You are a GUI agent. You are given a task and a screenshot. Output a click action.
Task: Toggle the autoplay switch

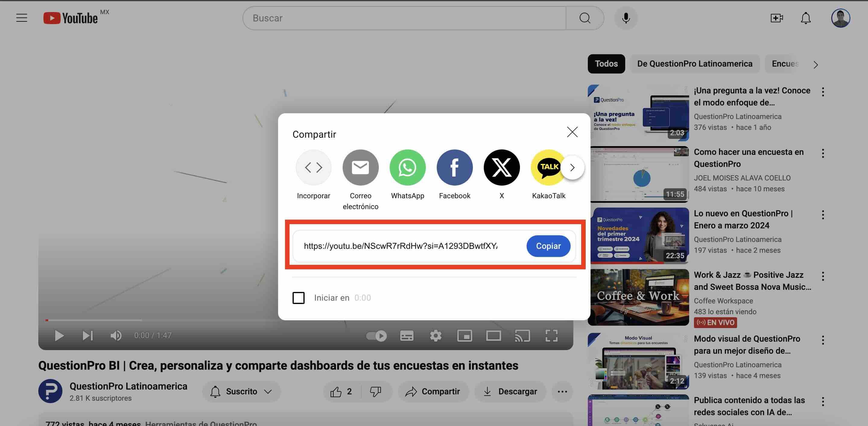[376, 336]
